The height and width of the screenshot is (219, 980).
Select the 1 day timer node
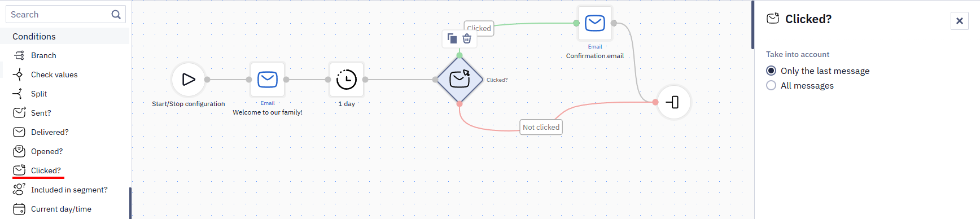[x=347, y=80]
